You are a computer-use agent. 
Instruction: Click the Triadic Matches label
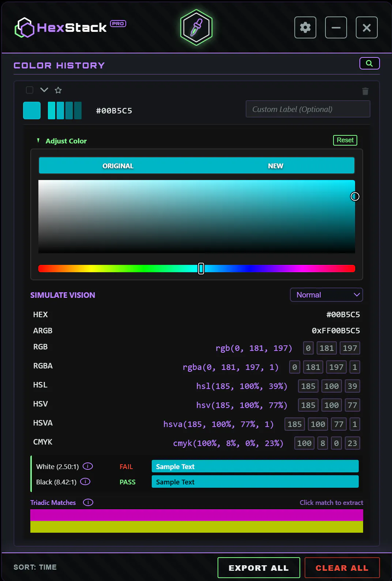tap(53, 502)
